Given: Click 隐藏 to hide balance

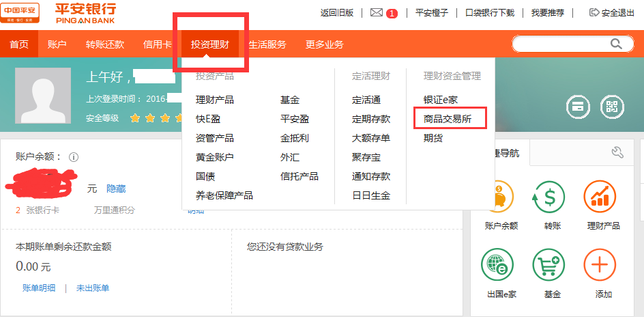Looking at the screenshot, I should coord(116,189).
